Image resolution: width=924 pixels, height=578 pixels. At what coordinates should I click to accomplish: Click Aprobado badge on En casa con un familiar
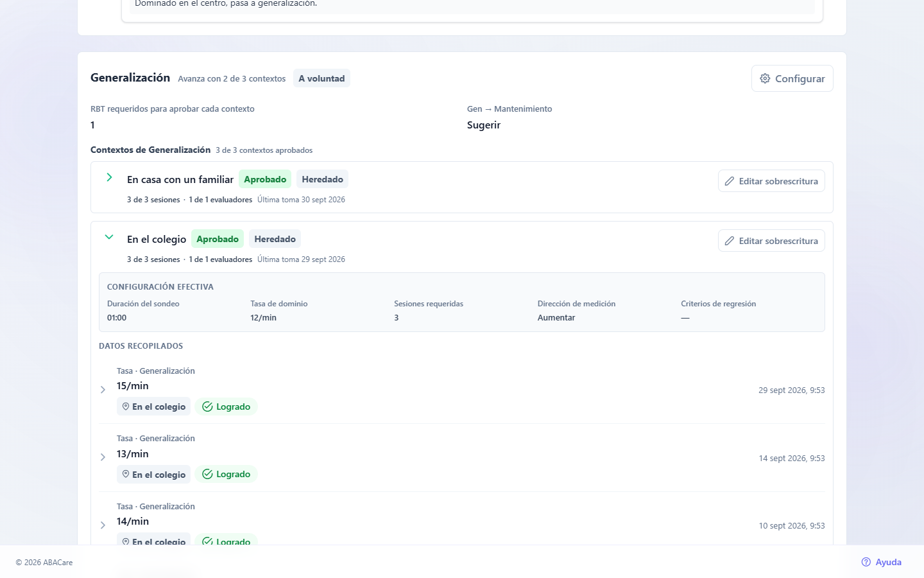pyautogui.click(x=265, y=179)
